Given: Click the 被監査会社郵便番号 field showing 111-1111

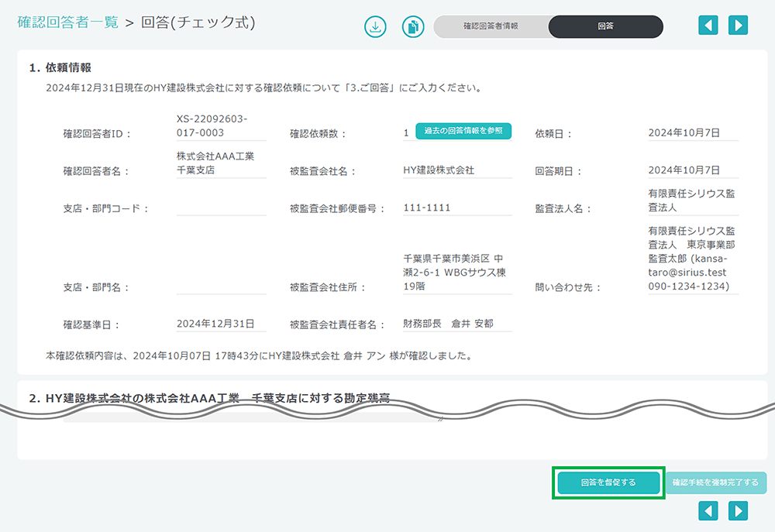Looking at the screenshot, I should (457, 208).
